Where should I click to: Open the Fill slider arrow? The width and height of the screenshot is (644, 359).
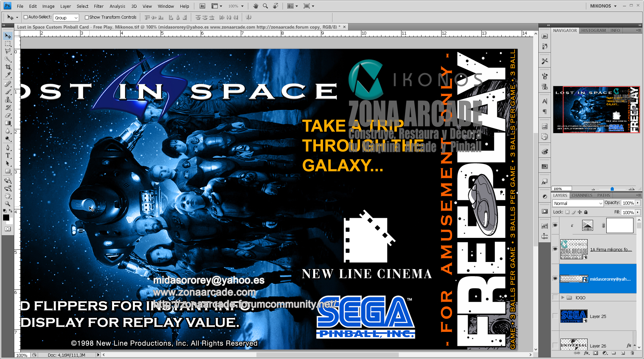(638, 212)
